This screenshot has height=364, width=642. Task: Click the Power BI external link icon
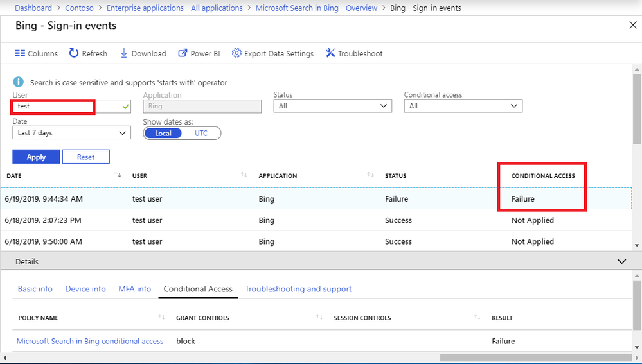[183, 53]
